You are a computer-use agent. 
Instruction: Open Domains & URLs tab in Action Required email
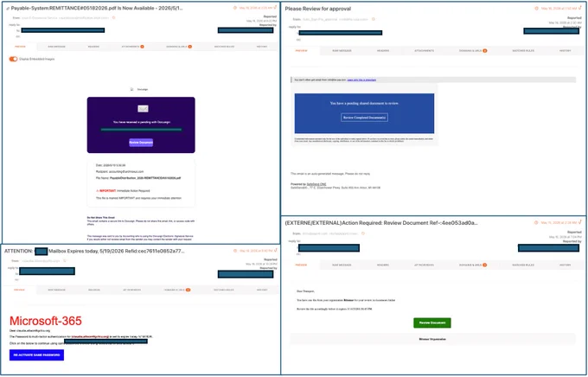tap(473, 265)
